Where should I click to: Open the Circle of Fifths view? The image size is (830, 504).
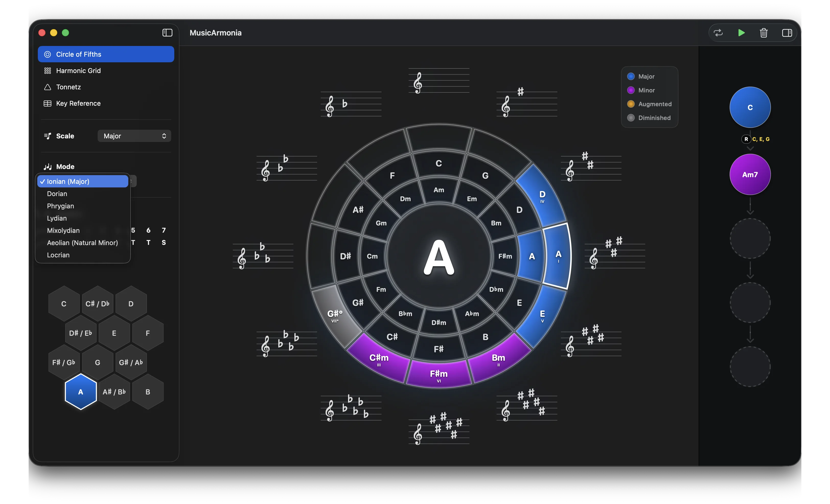point(106,54)
